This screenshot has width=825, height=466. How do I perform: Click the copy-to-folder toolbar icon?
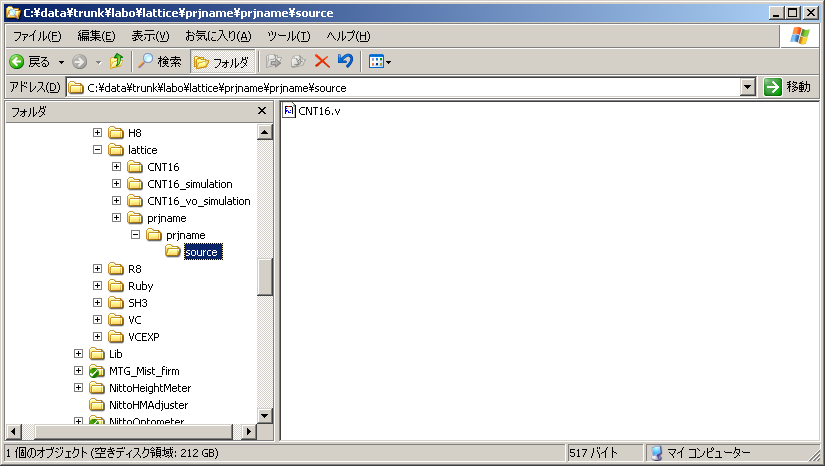[298, 62]
